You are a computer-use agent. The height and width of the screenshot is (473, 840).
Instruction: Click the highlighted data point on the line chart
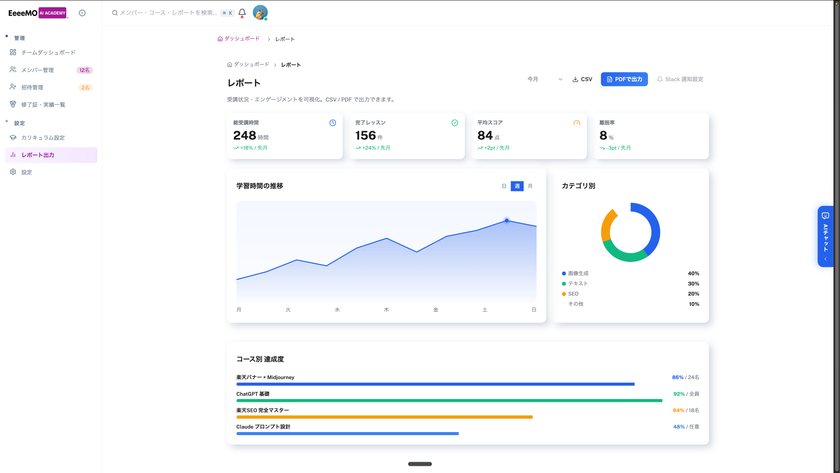click(x=507, y=220)
